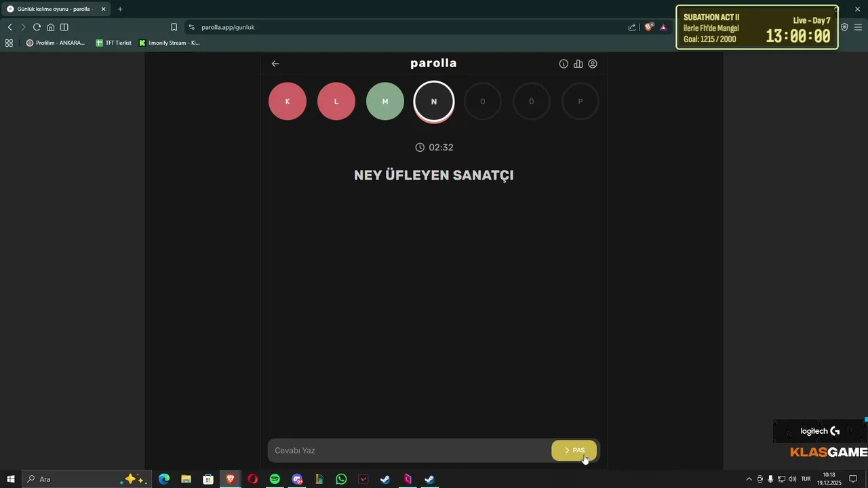The width and height of the screenshot is (868, 488).
Task: Open Opera browser from taskbar
Action: 253,479
